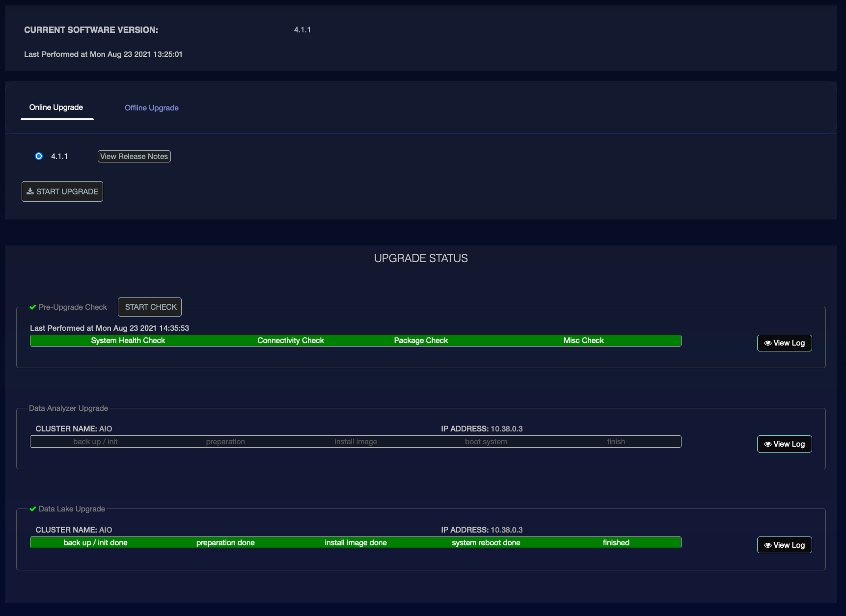
Task: Click Data Analyzer's install image stage
Action: click(x=355, y=442)
